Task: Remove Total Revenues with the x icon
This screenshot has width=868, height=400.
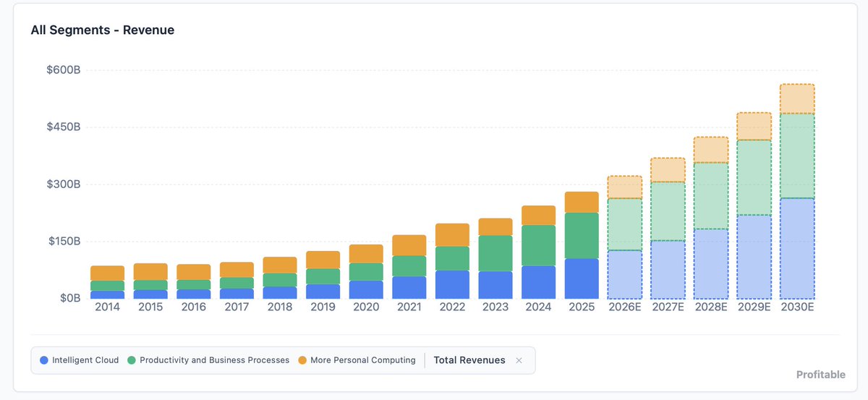Action: tap(519, 360)
